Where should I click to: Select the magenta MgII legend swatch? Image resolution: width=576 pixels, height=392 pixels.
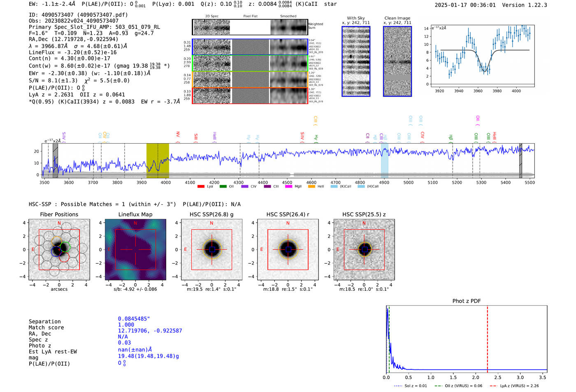[x=289, y=187]
